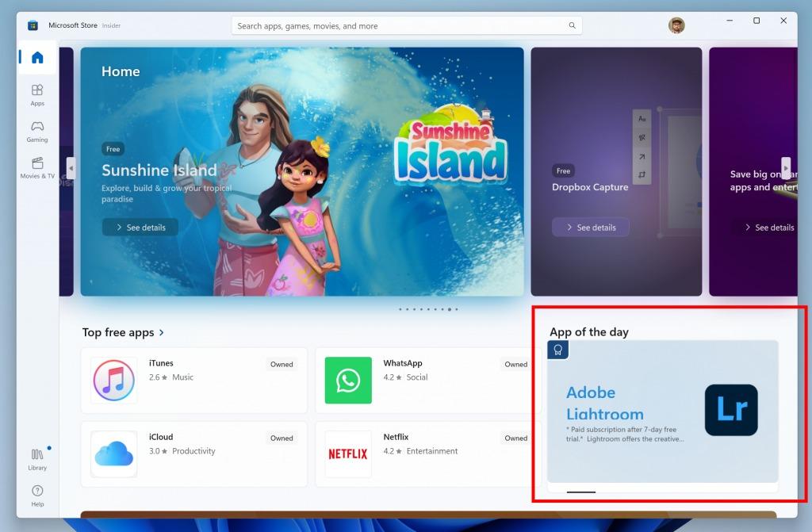Click the Dropbox Capture title text
The image size is (812, 532).
[590, 187]
